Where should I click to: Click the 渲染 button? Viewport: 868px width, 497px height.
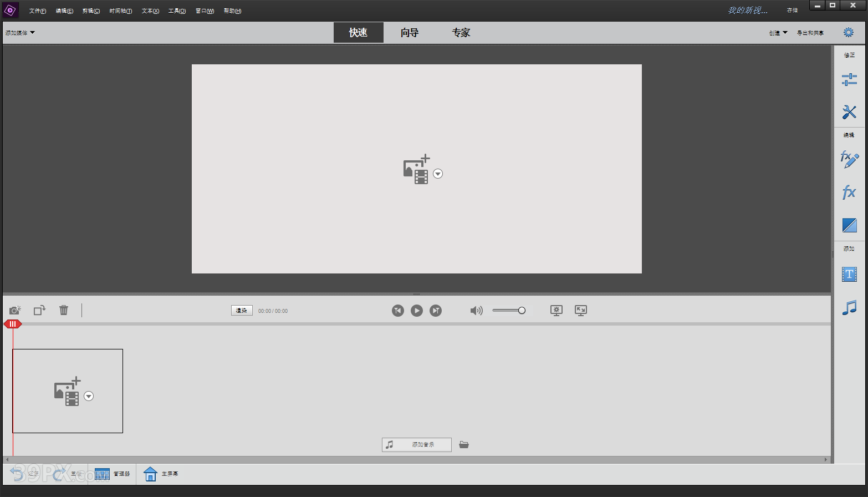[x=242, y=311]
